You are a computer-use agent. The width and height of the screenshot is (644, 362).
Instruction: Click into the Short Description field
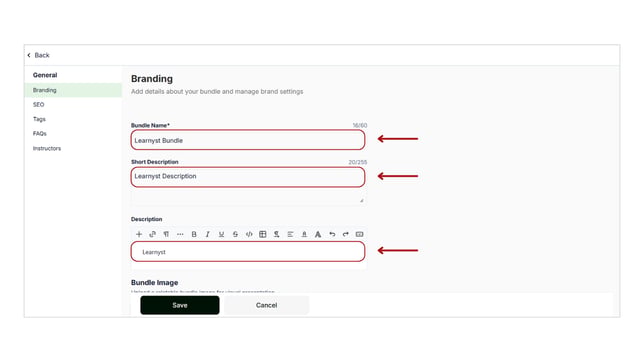[x=248, y=177]
